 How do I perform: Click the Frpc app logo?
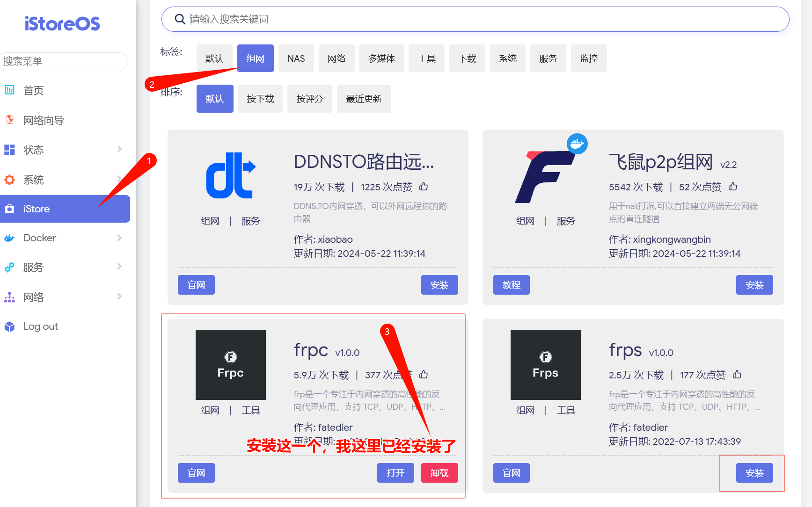230,365
